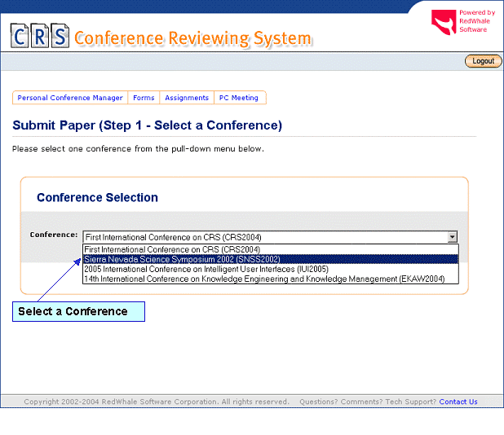Screen dimensions: 504x435
Task: Switch to the Forms tab
Action: (144, 98)
